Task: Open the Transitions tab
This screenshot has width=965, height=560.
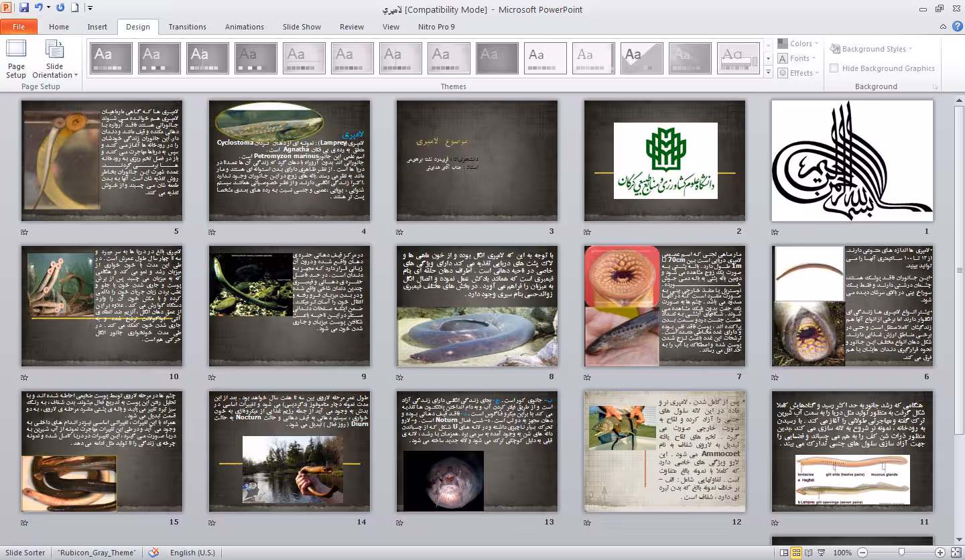Action: point(188,27)
